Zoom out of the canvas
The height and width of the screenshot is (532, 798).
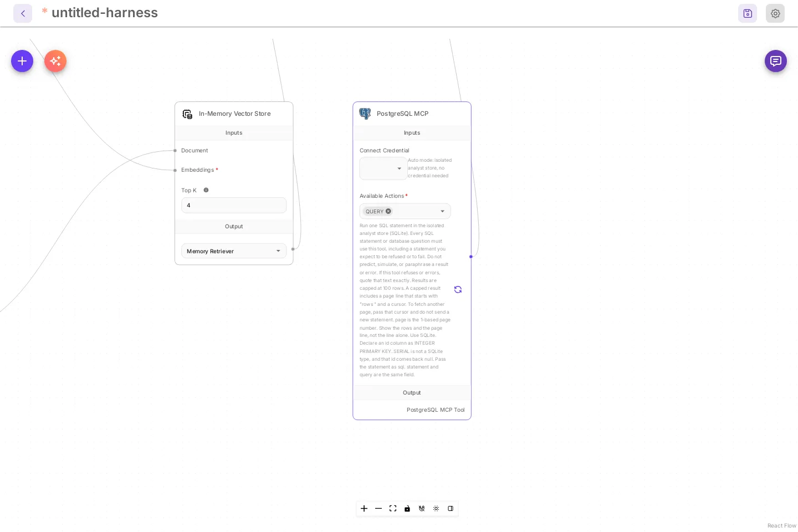[x=378, y=509]
